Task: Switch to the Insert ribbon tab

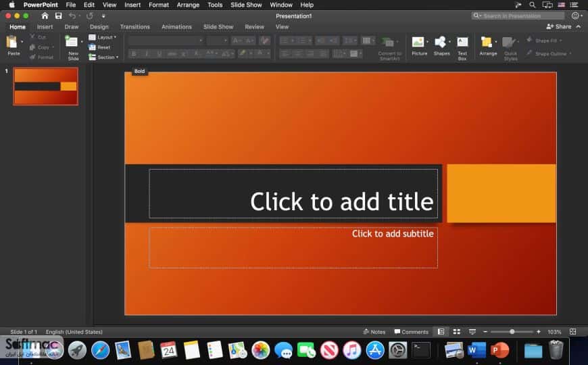Action: [45, 26]
